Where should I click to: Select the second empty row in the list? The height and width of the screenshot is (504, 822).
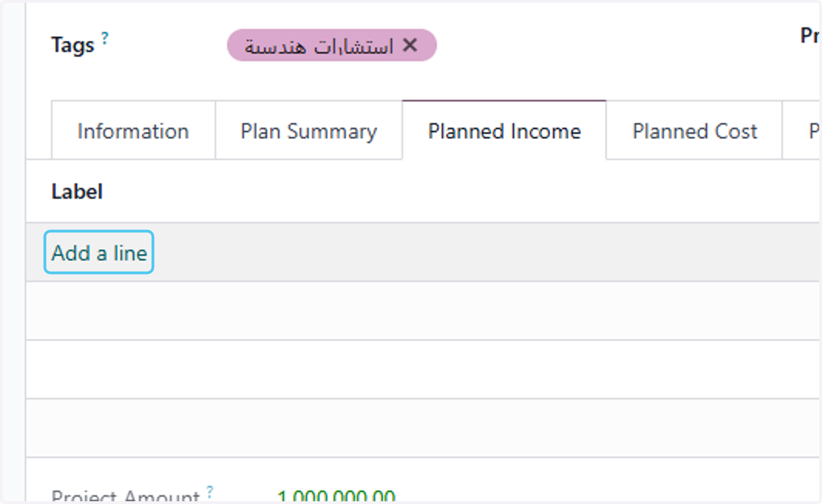(x=423, y=369)
